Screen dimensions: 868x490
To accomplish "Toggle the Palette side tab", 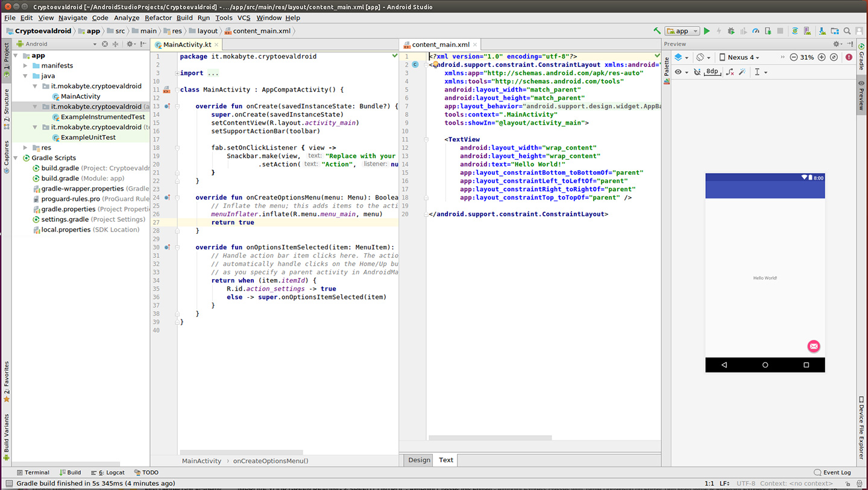I will pos(667,70).
